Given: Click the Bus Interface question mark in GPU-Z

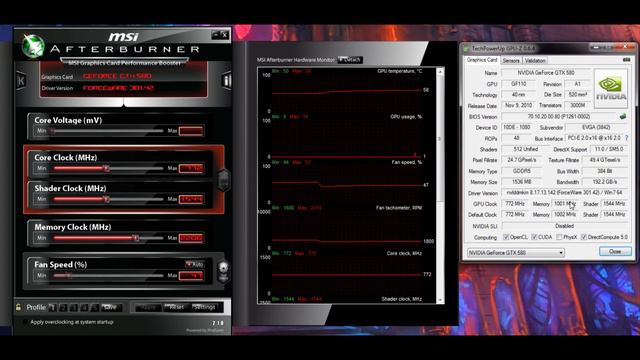Looking at the screenshot, I should (627, 138).
